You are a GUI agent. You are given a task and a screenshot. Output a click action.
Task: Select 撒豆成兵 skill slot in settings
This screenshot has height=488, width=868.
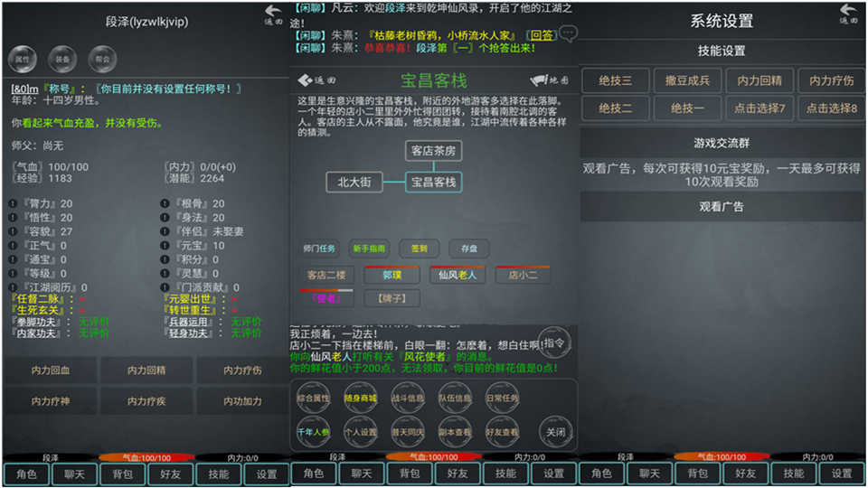click(687, 80)
